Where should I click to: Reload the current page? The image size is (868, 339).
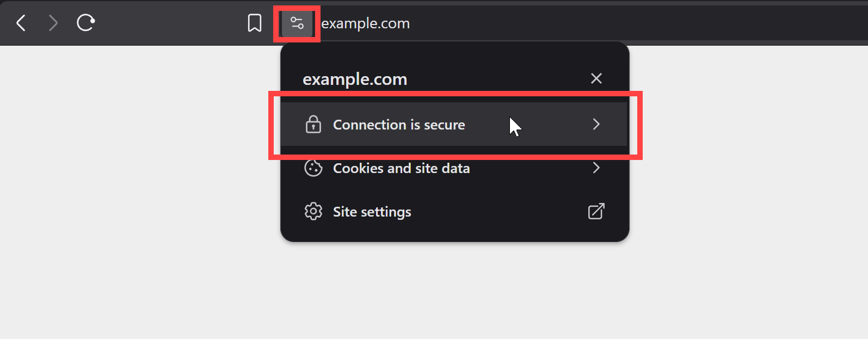coord(85,23)
